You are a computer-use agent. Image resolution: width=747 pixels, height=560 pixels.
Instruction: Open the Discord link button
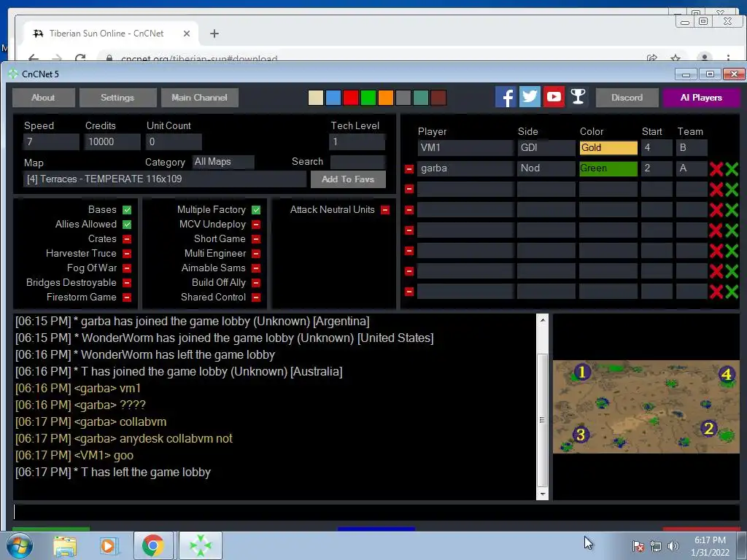point(627,97)
